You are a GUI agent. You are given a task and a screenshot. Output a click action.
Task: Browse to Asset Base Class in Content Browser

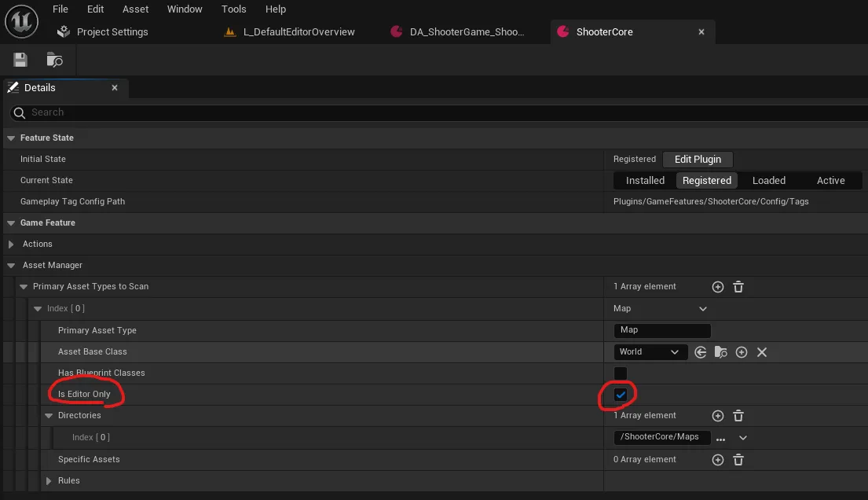[721, 352]
